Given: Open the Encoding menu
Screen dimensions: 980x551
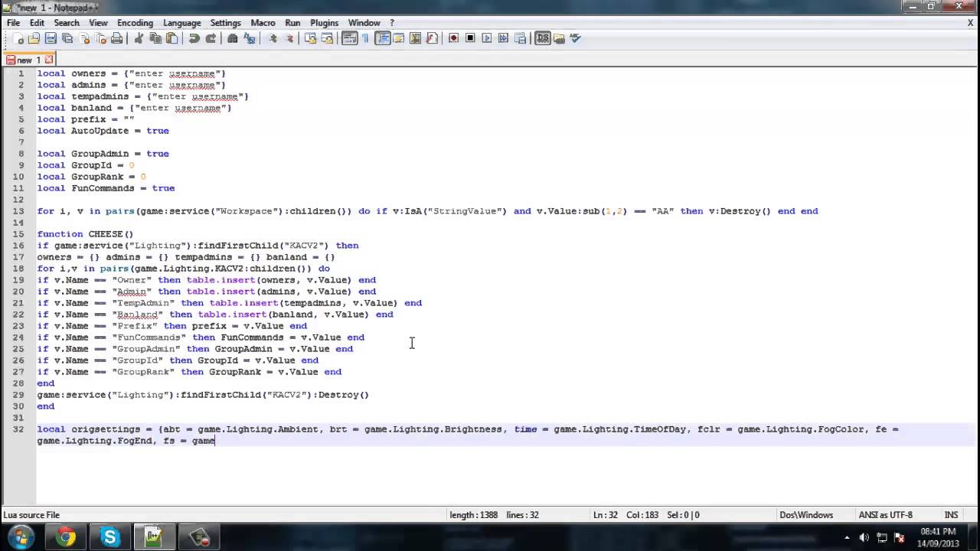Looking at the screenshot, I should point(135,23).
